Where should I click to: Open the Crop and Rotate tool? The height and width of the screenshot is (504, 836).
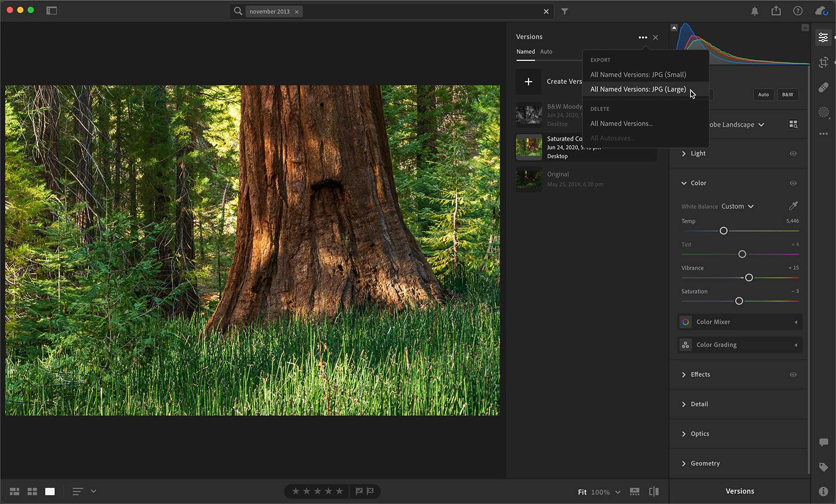(x=823, y=62)
